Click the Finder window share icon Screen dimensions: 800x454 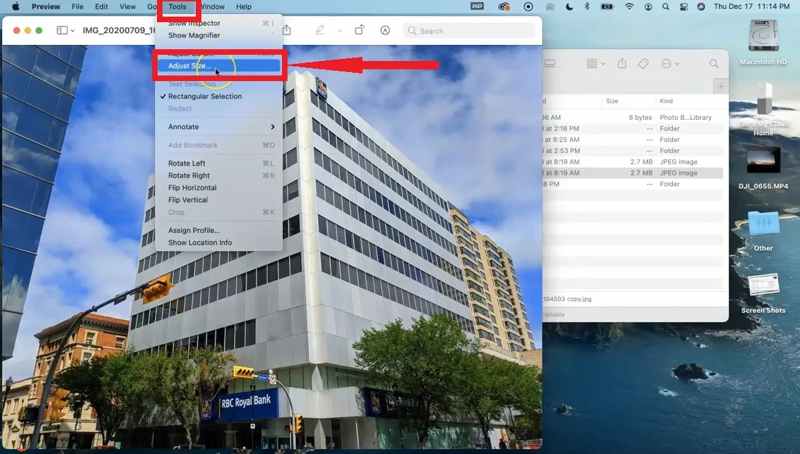click(622, 64)
